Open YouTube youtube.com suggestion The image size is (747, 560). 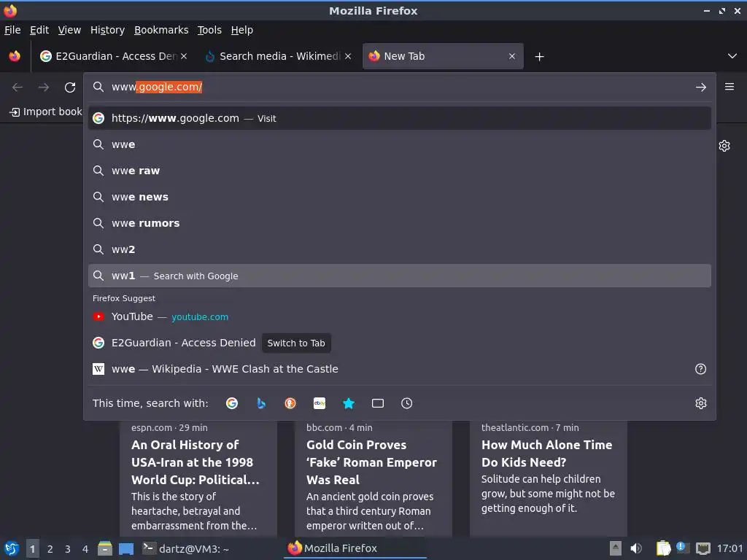tap(399, 316)
